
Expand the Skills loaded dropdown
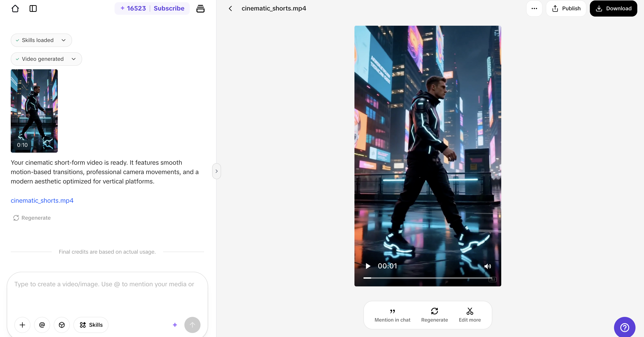point(41,40)
